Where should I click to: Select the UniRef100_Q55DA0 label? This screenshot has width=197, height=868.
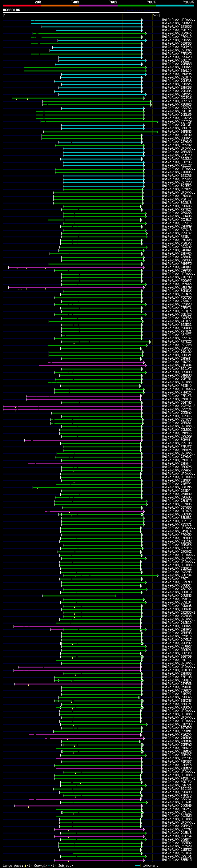point(177,413)
